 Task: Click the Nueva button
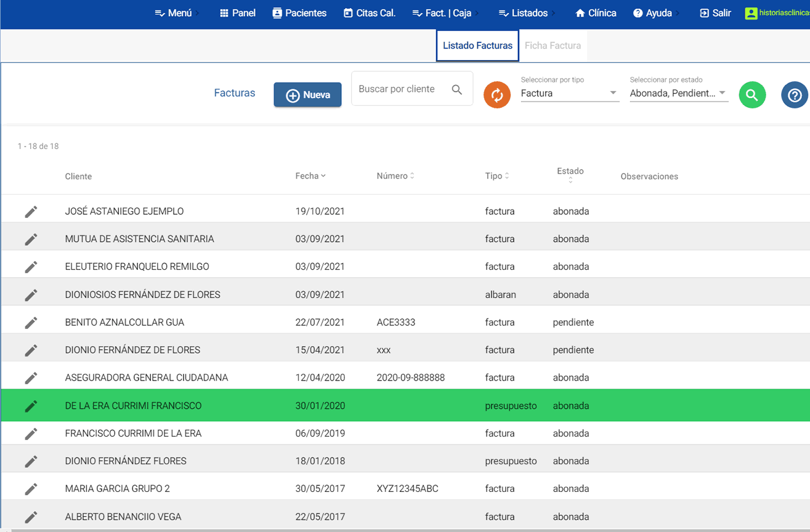coord(307,95)
